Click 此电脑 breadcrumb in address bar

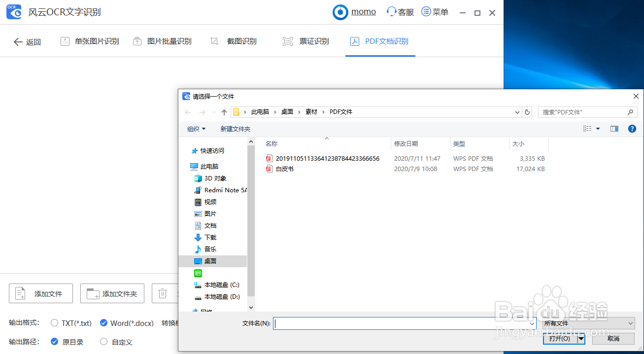pyautogui.click(x=260, y=112)
